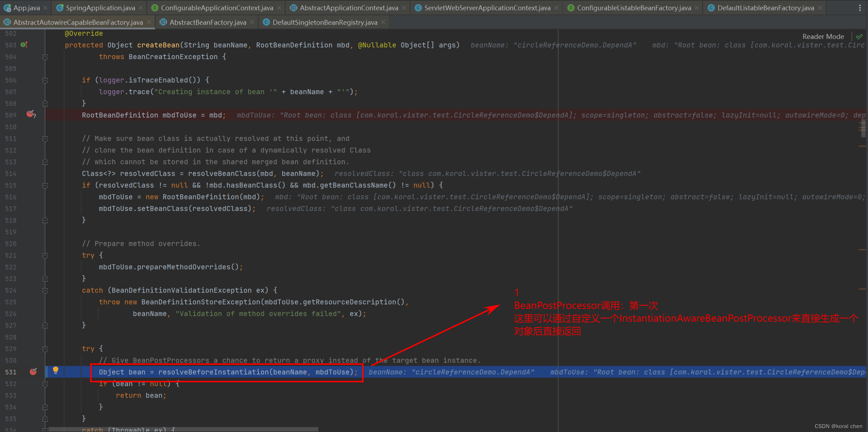This screenshot has width=868, height=432.
Task: Open the ConfigurableListableBeanFactory.java tab
Action: coord(634,8)
